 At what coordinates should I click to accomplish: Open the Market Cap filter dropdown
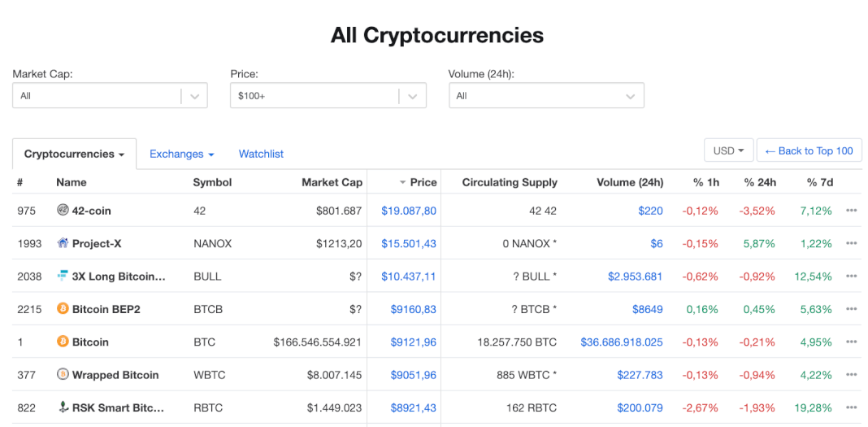(x=110, y=96)
